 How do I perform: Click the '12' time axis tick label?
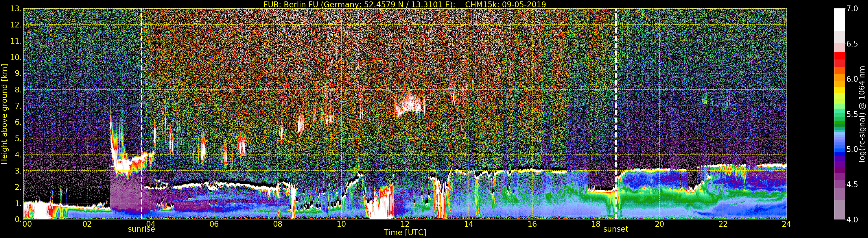click(x=405, y=224)
